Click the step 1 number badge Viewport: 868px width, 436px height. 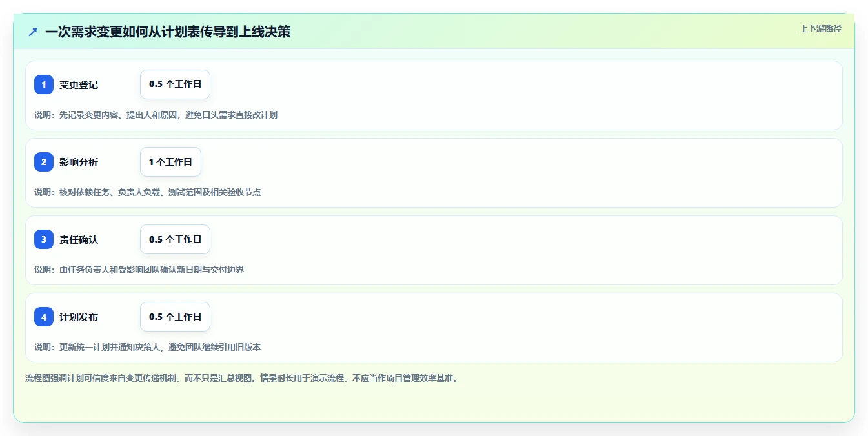pyautogui.click(x=44, y=84)
